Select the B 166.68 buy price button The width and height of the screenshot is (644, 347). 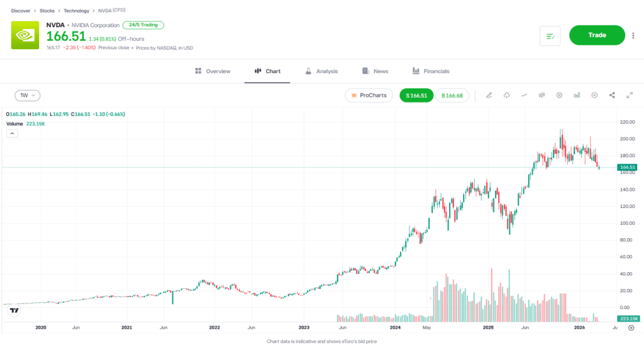click(452, 95)
